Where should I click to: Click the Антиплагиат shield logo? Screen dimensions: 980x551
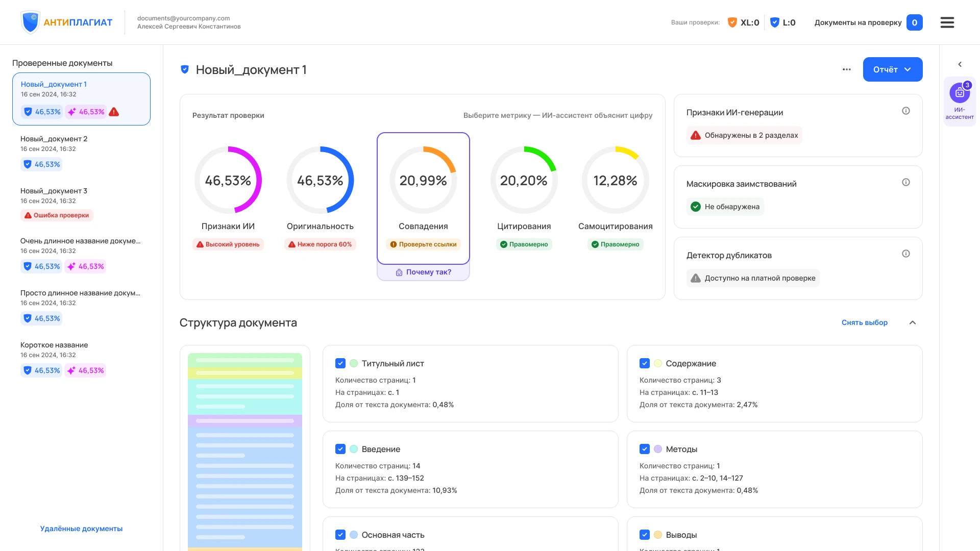tap(31, 22)
